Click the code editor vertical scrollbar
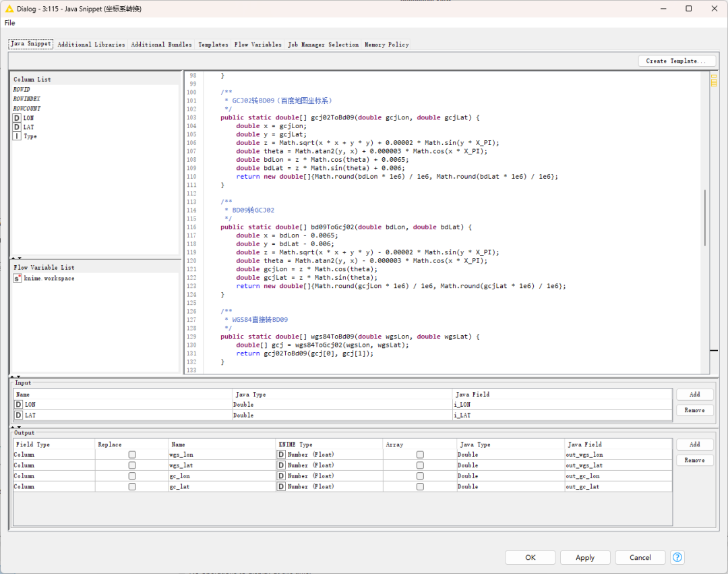Viewport: 728px width, 574px height. 705,217
